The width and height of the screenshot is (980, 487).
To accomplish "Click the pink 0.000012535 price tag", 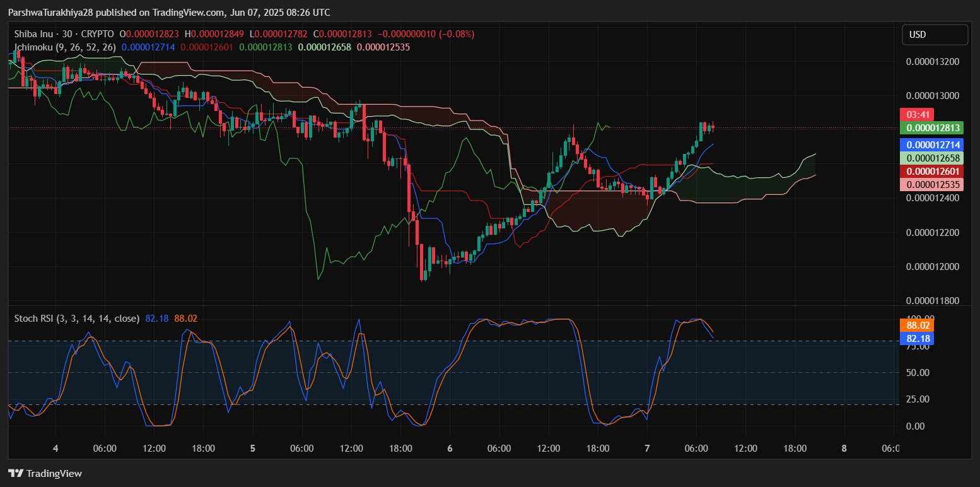I will coord(933,184).
